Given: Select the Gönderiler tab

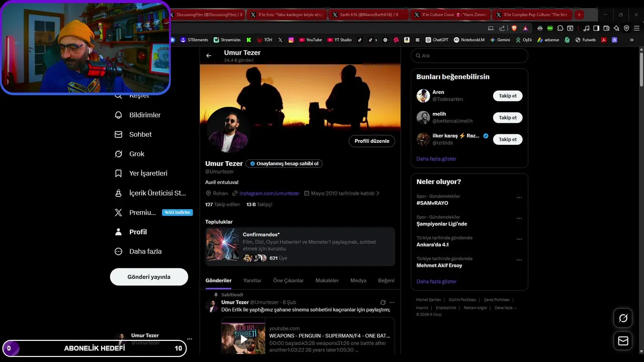Looking at the screenshot, I should point(218,281).
